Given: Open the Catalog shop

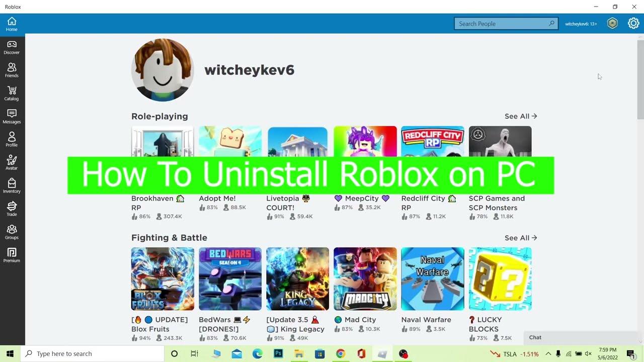Looking at the screenshot, I should point(12,94).
